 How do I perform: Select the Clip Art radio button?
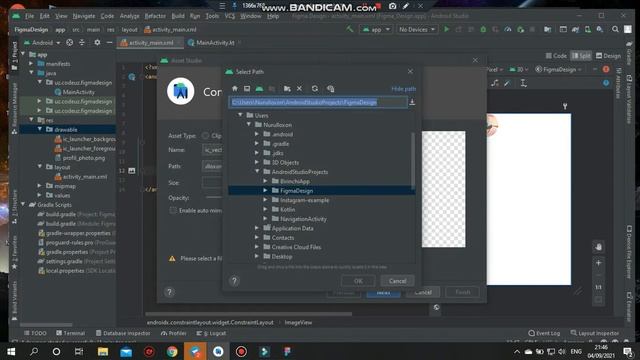click(x=205, y=136)
